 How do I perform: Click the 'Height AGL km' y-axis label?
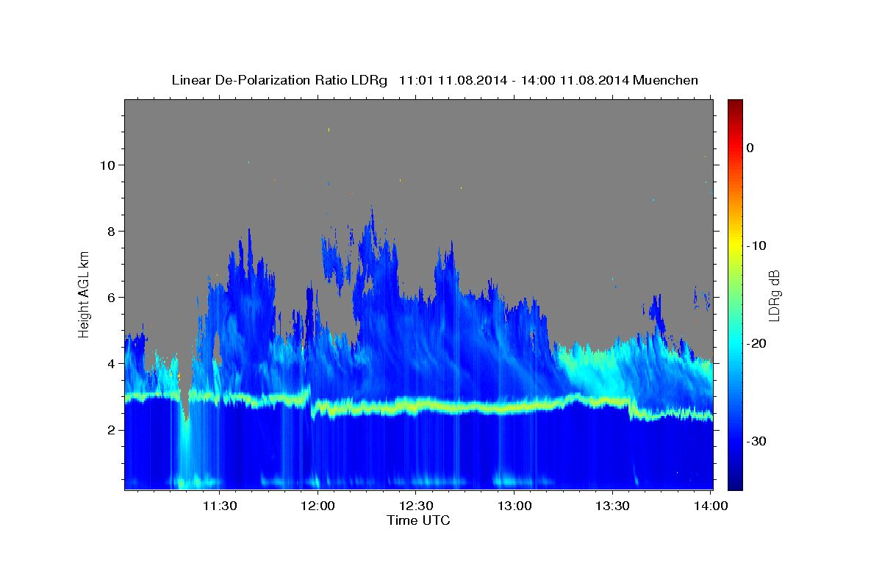coord(85,294)
